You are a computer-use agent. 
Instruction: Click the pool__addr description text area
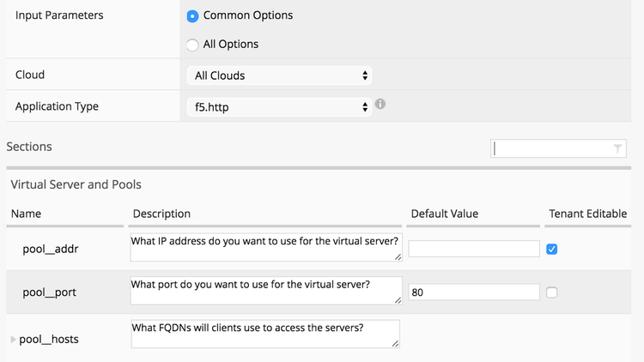[x=265, y=246]
